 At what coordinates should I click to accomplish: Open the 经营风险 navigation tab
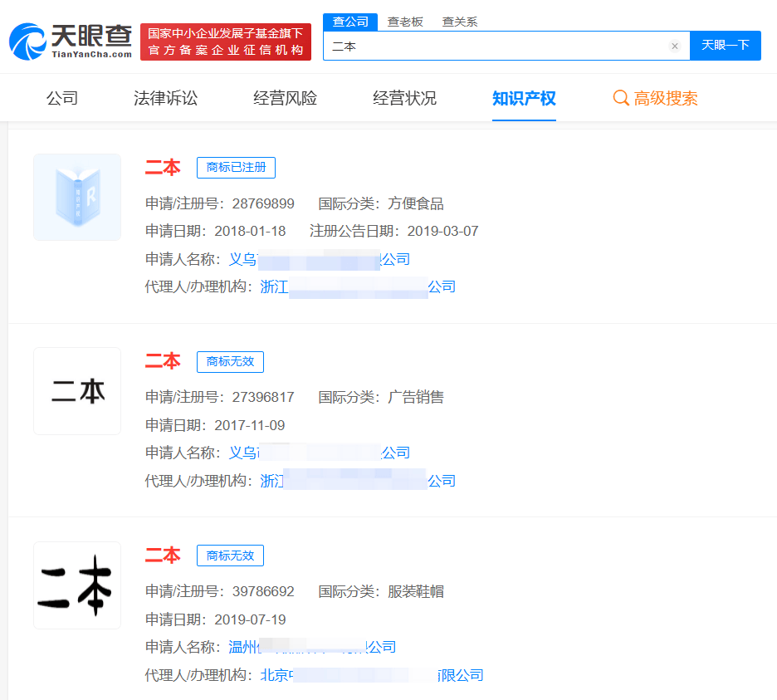(284, 97)
